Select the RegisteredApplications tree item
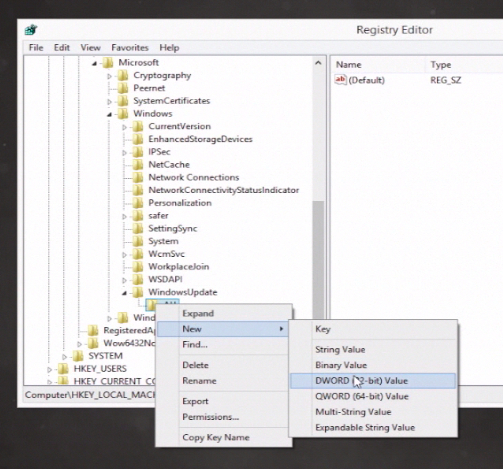Screen dimensions: 503x469 click(129, 331)
